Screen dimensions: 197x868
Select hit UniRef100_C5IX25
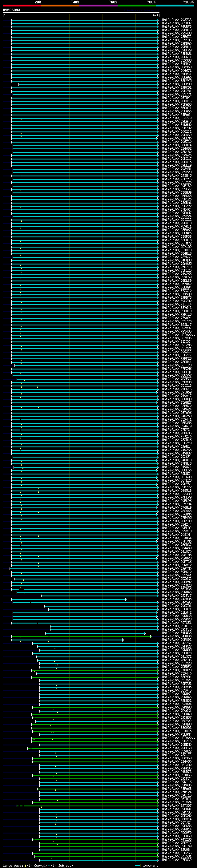176,681
